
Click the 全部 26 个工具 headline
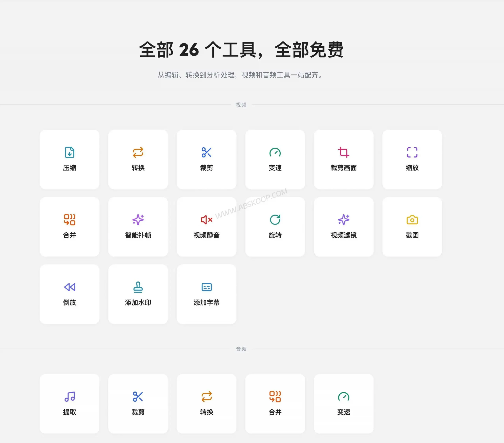[x=241, y=50]
